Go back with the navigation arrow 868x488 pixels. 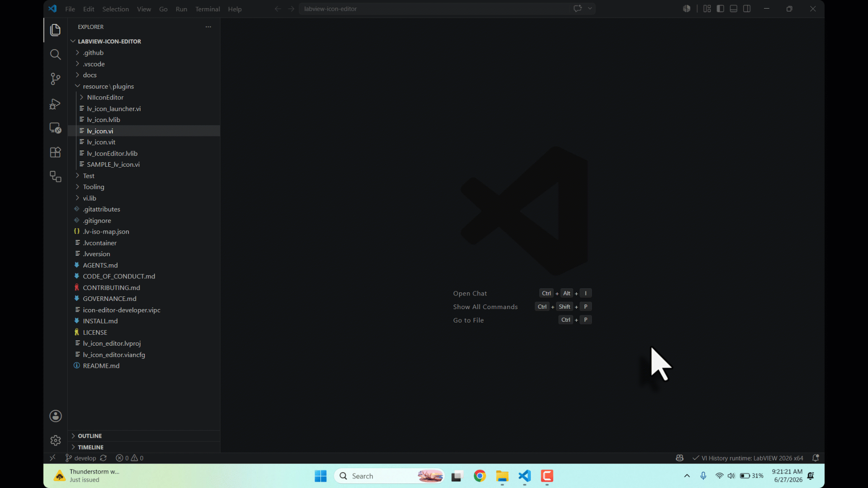pyautogui.click(x=278, y=9)
